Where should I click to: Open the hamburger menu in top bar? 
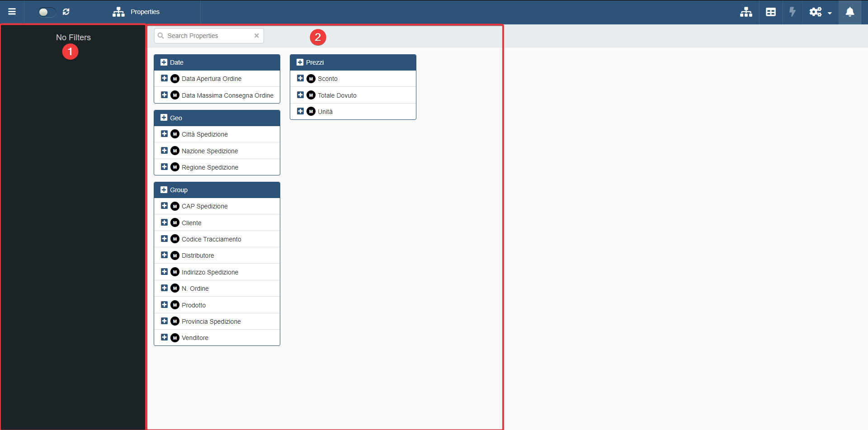click(12, 12)
